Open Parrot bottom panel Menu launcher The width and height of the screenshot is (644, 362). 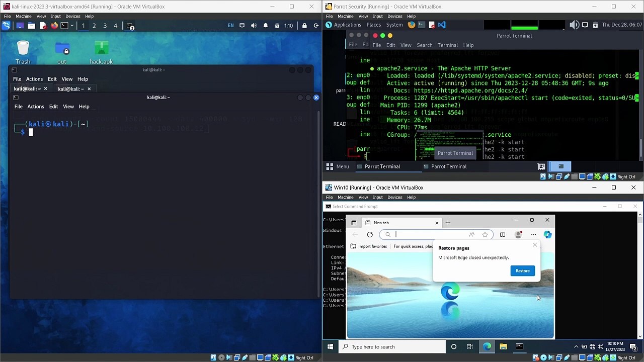[x=338, y=166]
